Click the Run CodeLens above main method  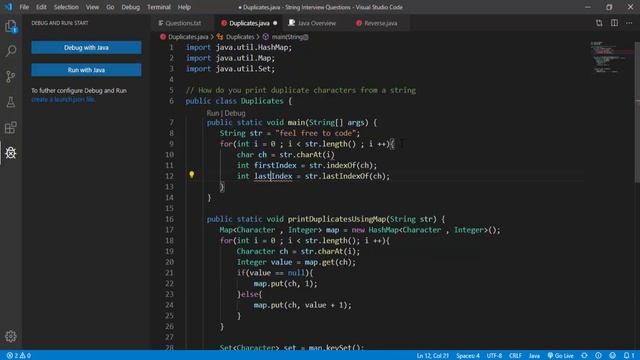(212, 113)
